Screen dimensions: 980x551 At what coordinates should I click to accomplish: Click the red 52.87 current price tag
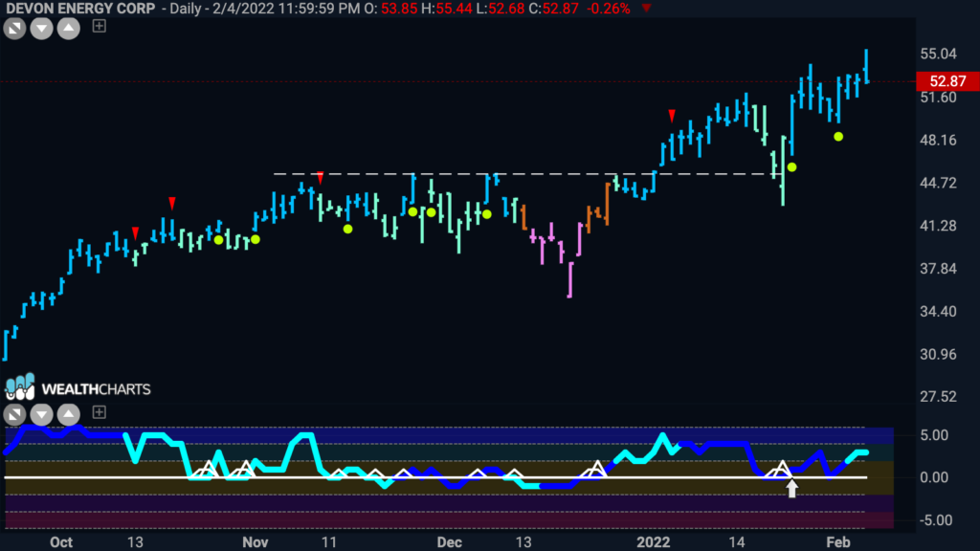tap(947, 81)
